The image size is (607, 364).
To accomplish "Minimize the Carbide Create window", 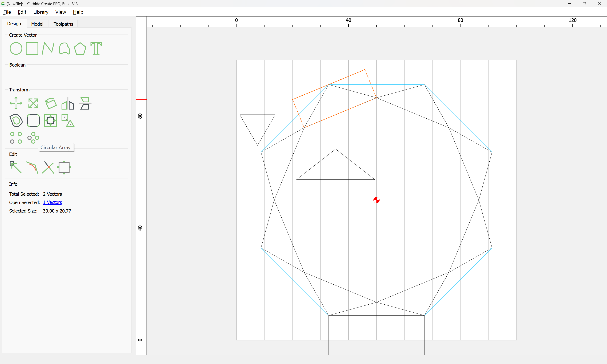I will [570, 3].
